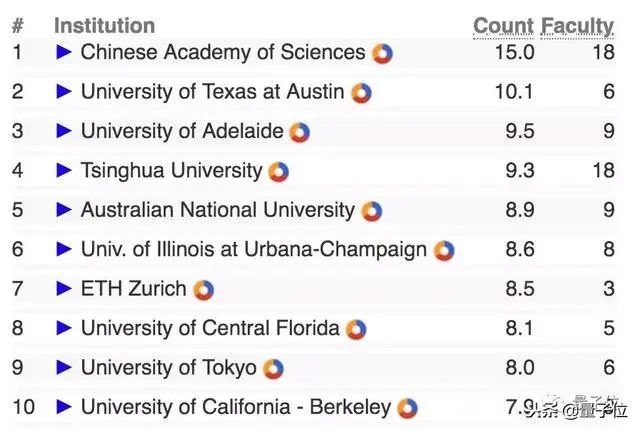Click pie chart icon beside University of Texas at Austin
Viewport: 640px width, 431px height.
tap(361, 93)
